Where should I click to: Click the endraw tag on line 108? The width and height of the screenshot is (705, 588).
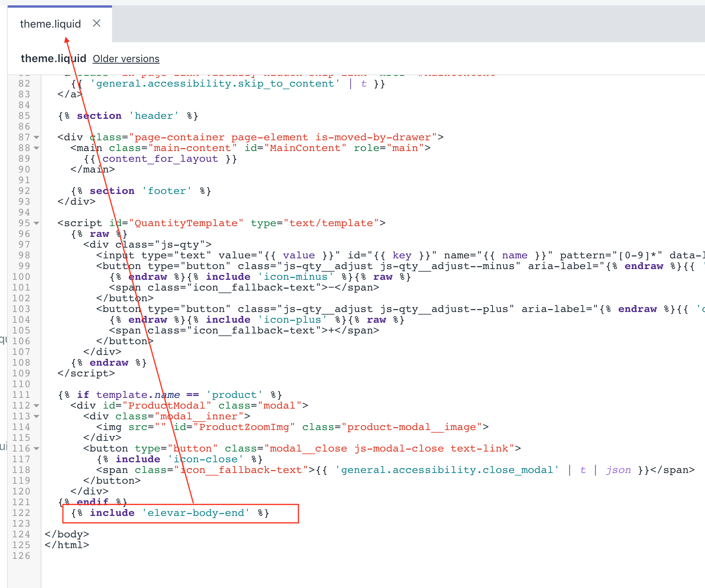click(109, 363)
